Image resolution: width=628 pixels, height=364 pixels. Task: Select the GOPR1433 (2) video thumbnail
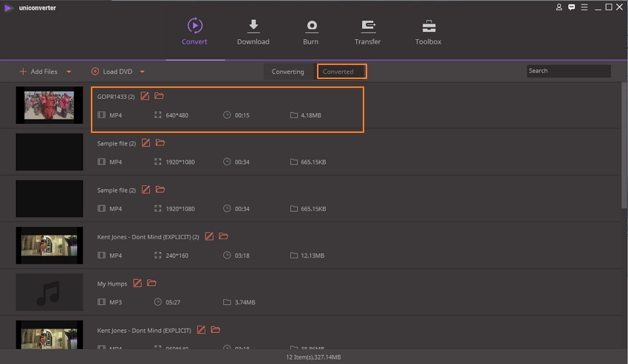50,105
